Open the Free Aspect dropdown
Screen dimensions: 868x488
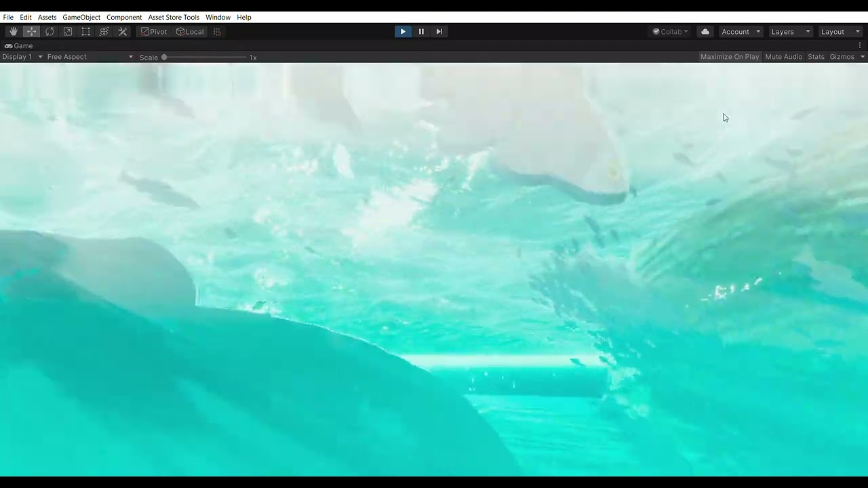point(90,57)
